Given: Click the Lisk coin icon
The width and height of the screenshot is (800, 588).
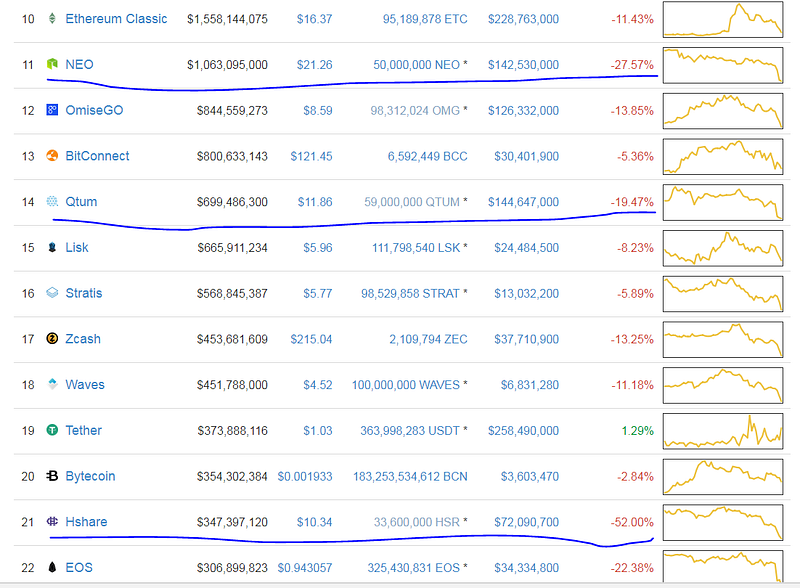Looking at the screenshot, I should click(x=52, y=248).
